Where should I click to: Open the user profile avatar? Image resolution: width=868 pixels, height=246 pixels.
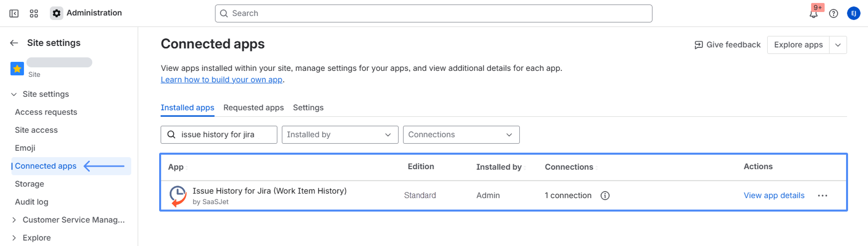854,13
